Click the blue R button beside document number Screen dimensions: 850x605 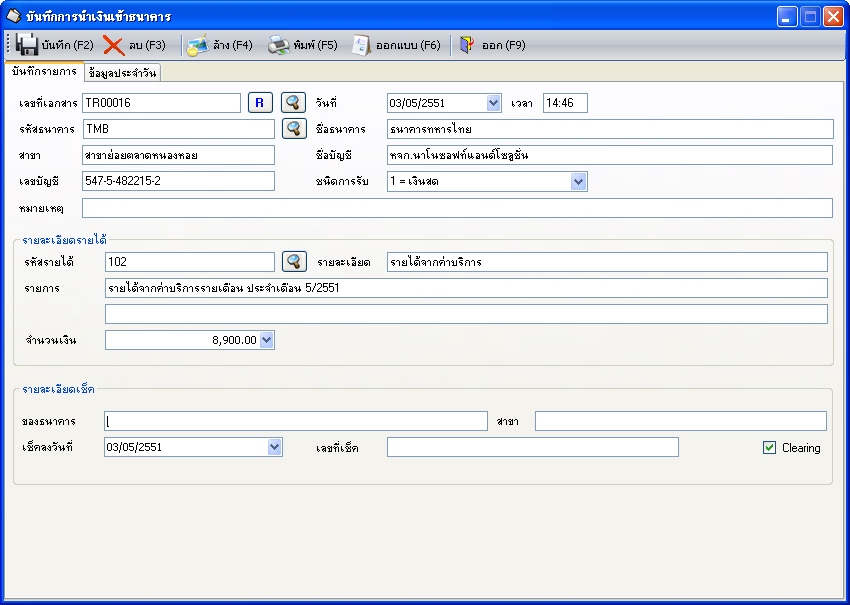pyautogui.click(x=260, y=103)
